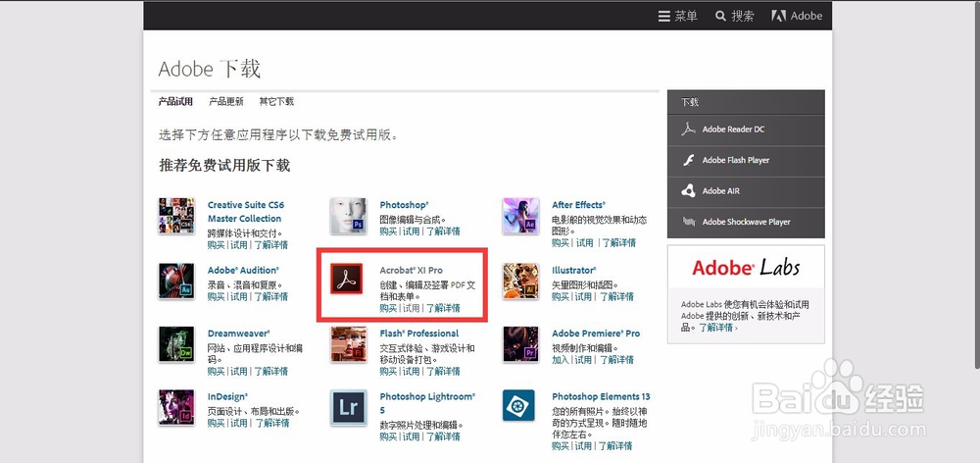980x463 pixels.
Task: Click 试用 under Acrobat XI Pro
Action: [412, 308]
